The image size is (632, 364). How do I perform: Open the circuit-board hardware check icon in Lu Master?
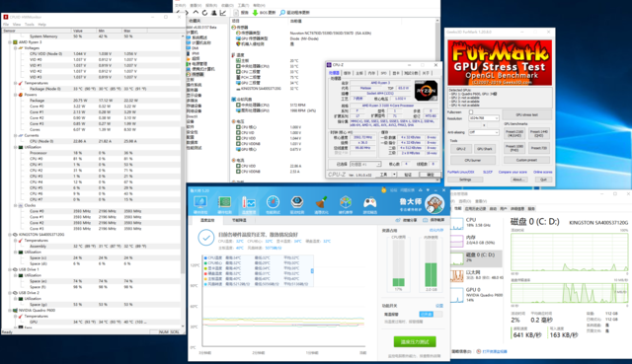224,202
